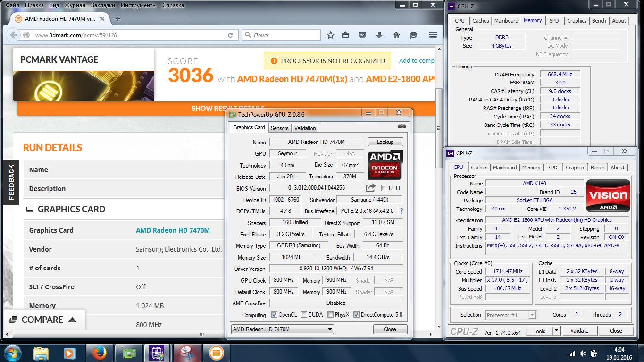
Task: Click the Lookup button in GPU-Z
Action: (385, 142)
